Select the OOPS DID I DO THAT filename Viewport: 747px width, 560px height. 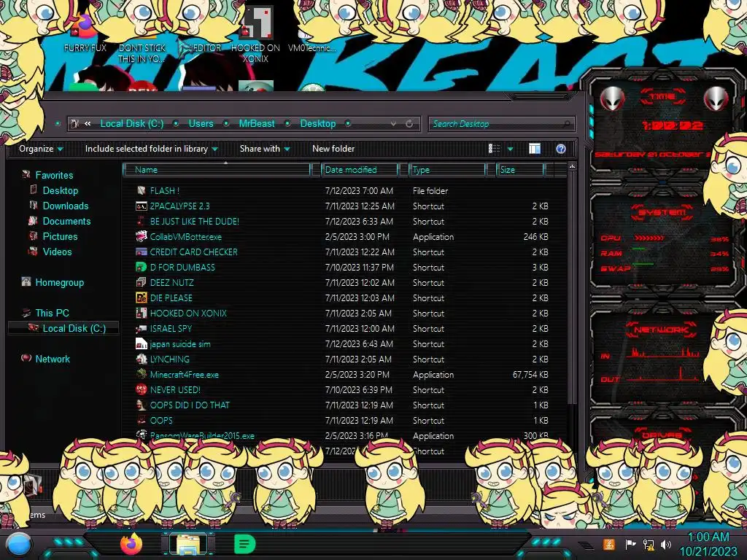190,405
